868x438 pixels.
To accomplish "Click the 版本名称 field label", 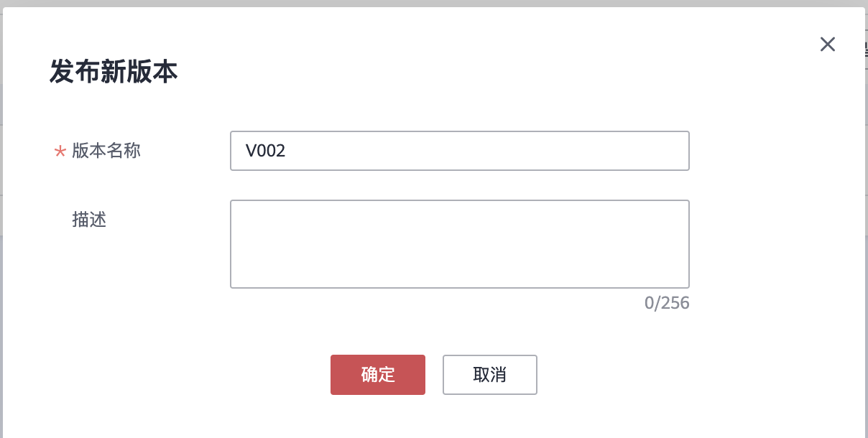I will click(106, 151).
